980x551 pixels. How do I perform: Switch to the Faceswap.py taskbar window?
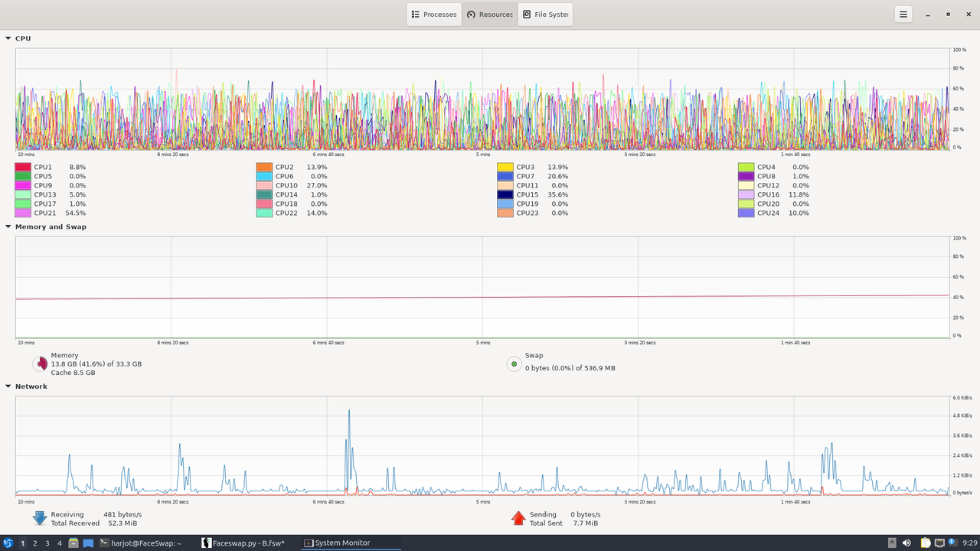(x=243, y=543)
